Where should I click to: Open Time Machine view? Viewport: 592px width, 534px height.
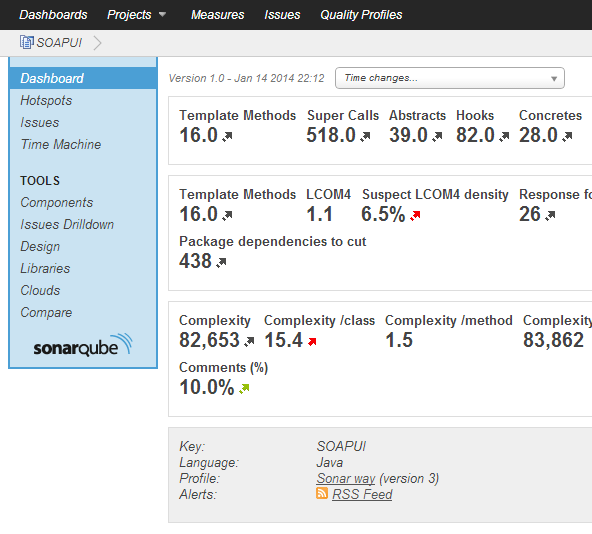(61, 144)
